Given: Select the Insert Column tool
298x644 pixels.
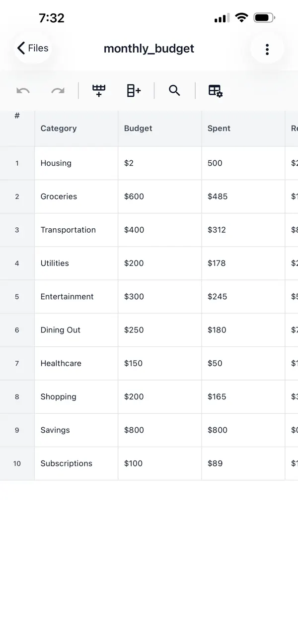Looking at the screenshot, I should (x=133, y=90).
